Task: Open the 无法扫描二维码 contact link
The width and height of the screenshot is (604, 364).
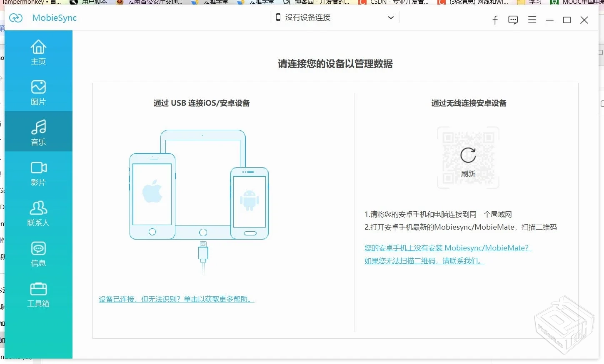Action: 424,260
